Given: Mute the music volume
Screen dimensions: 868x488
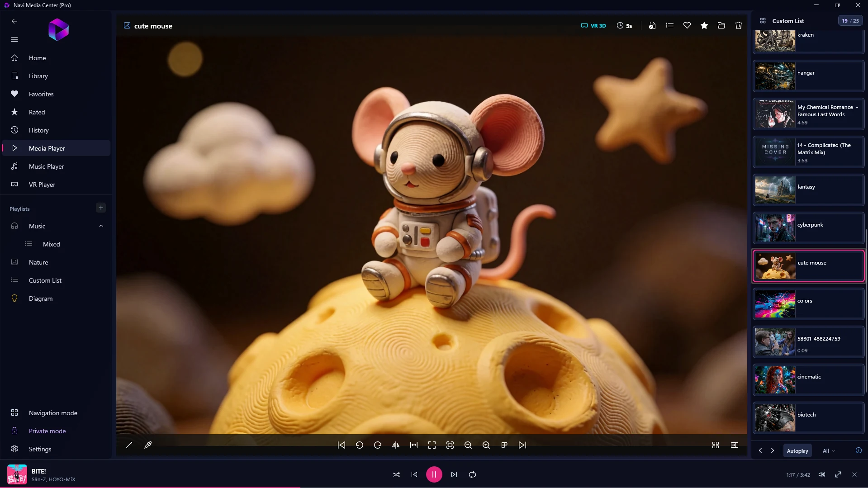Looking at the screenshot, I should [x=821, y=474].
